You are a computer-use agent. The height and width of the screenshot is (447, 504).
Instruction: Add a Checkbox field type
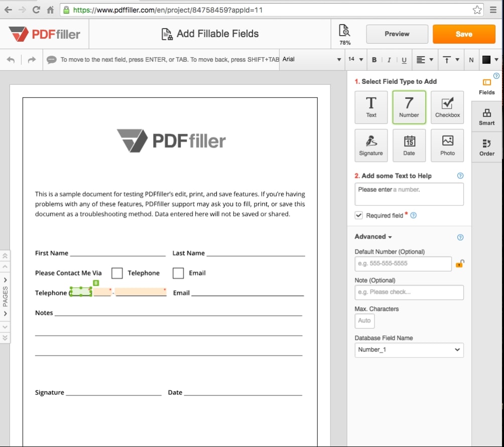(x=447, y=107)
